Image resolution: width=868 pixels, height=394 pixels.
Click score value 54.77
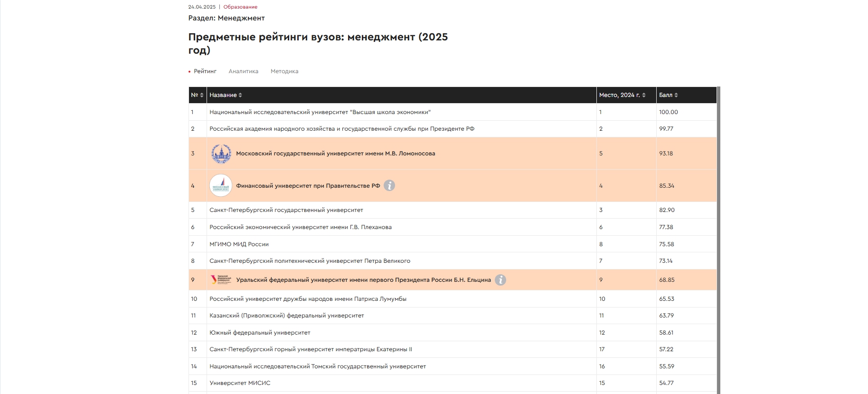point(666,383)
